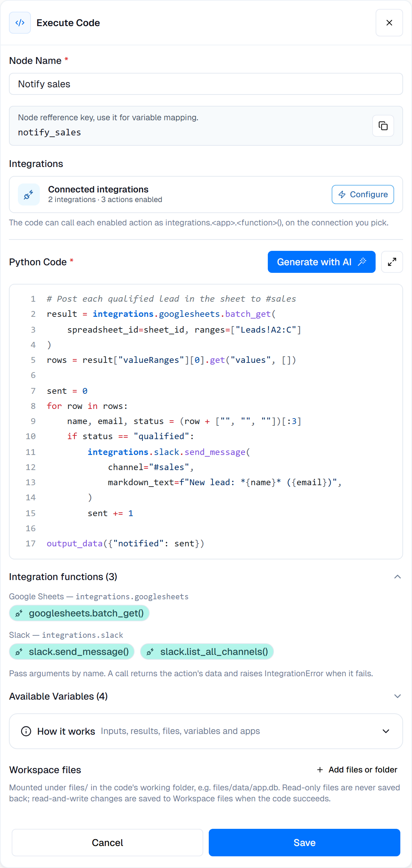Viewport: 412px width, 868px height.
Task: Click the sparkle icon in Generate with AI
Action: (362, 262)
